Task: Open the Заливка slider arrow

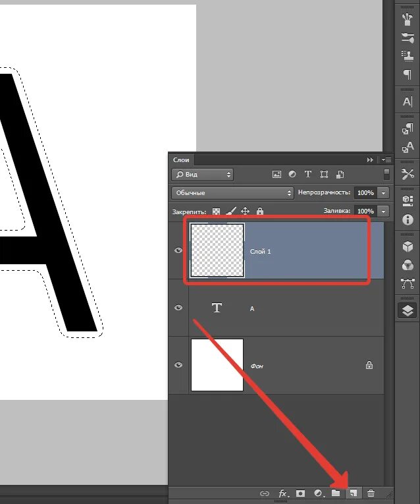Action: 383,211
